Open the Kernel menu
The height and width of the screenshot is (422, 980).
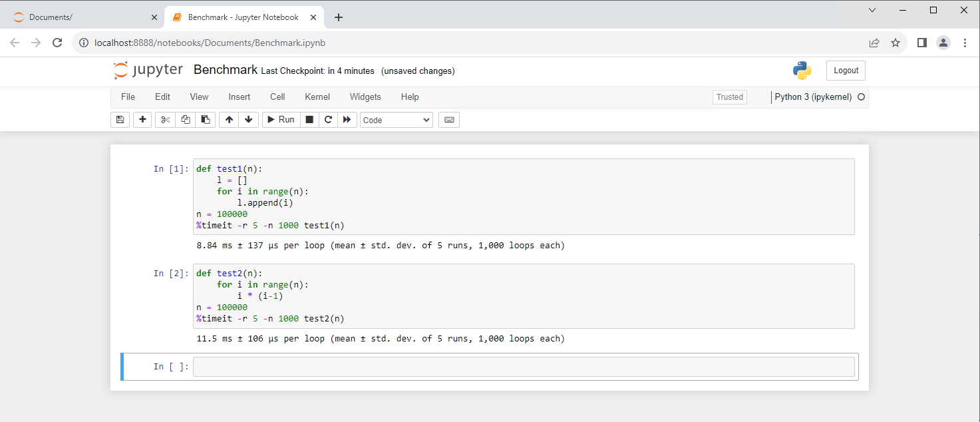coord(317,97)
